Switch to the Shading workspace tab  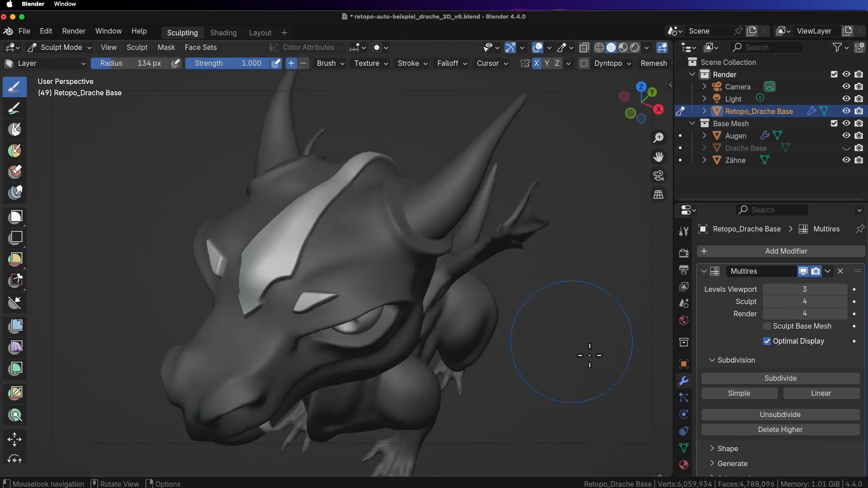click(x=223, y=33)
